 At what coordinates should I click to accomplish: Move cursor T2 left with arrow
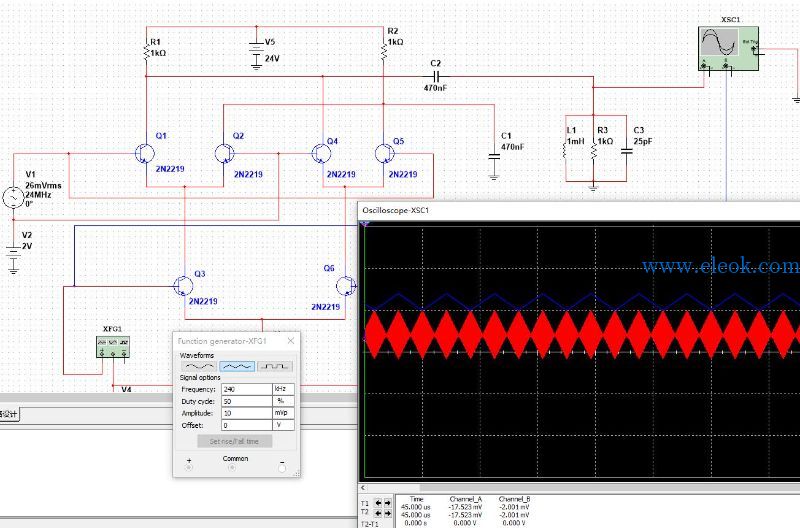pyautogui.click(x=379, y=513)
